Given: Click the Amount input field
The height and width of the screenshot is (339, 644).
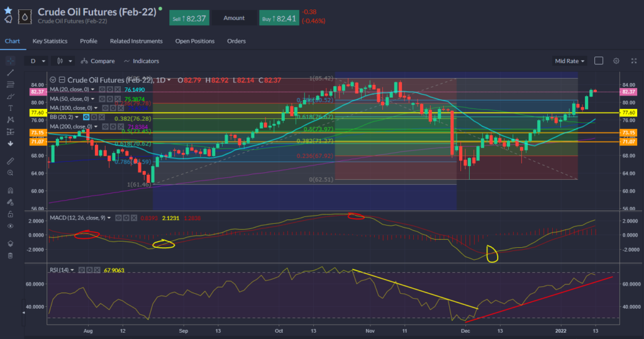Looking at the screenshot, I should pyautogui.click(x=234, y=18).
